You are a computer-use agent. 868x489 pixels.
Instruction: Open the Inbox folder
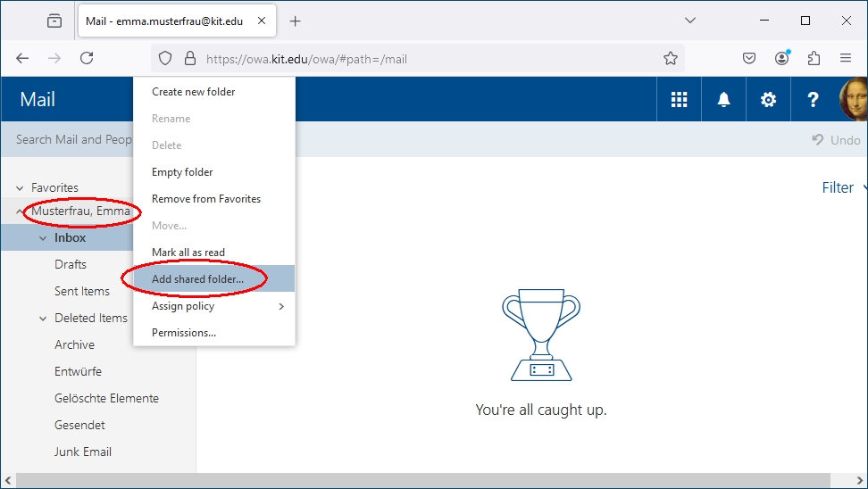click(71, 238)
